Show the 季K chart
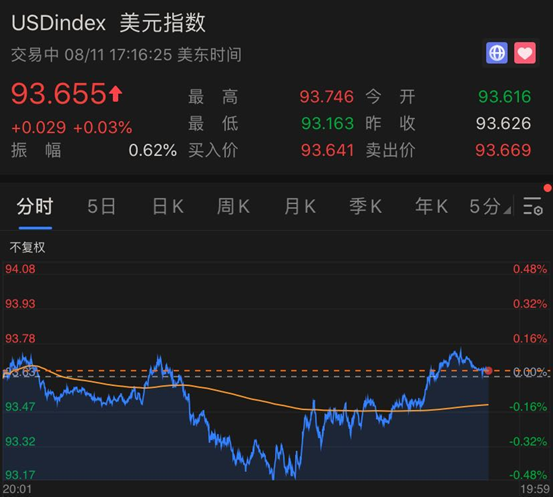 366,206
